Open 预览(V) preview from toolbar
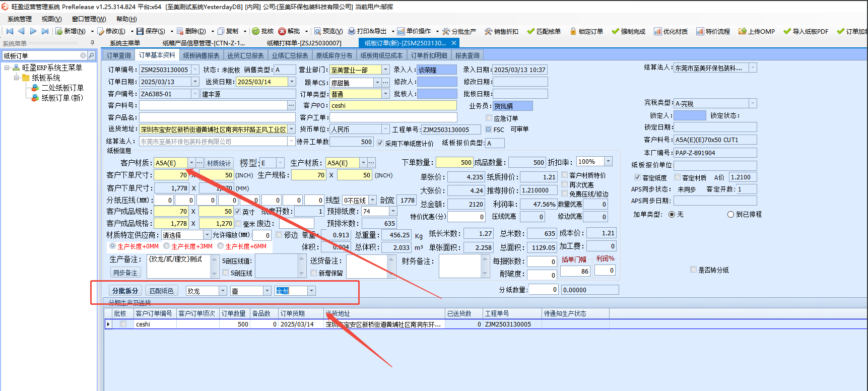This screenshot has width=868, height=391. coord(328,31)
